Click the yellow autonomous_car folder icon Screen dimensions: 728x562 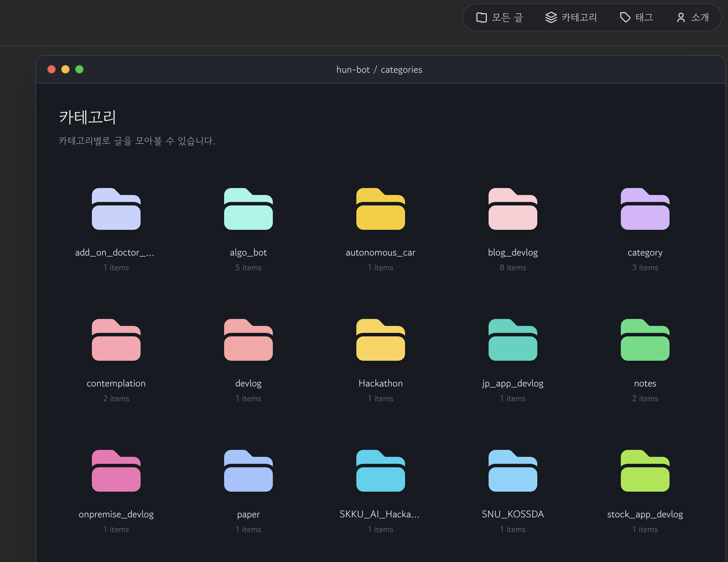tap(380, 209)
